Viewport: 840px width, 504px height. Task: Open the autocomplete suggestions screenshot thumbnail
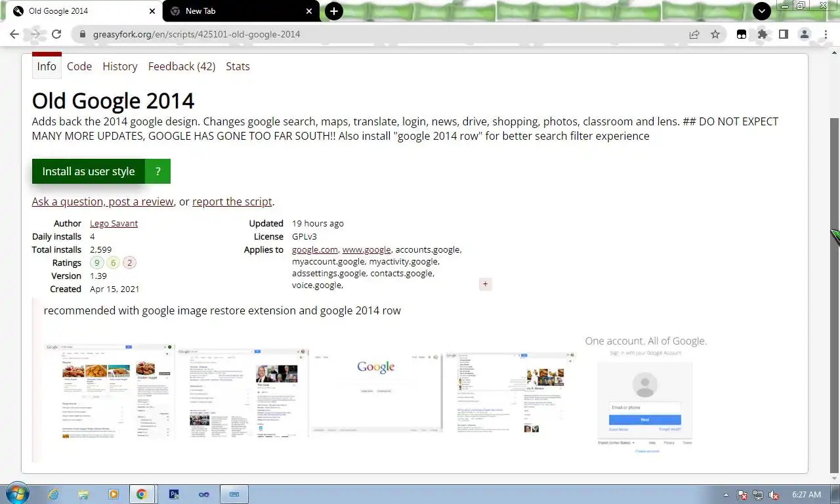(x=510, y=392)
